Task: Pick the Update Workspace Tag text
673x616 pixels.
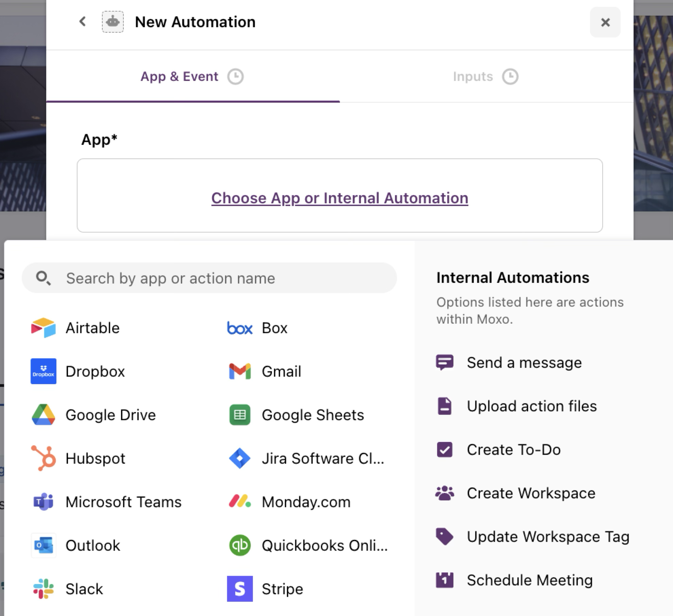Action: click(x=548, y=537)
